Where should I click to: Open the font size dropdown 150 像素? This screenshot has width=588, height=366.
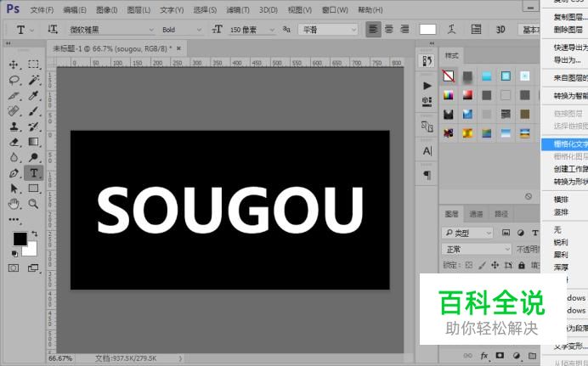[252, 29]
